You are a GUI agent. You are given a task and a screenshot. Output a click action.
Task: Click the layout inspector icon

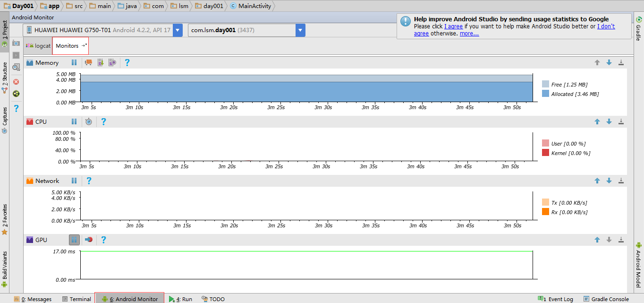pyautogui.click(x=16, y=94)
